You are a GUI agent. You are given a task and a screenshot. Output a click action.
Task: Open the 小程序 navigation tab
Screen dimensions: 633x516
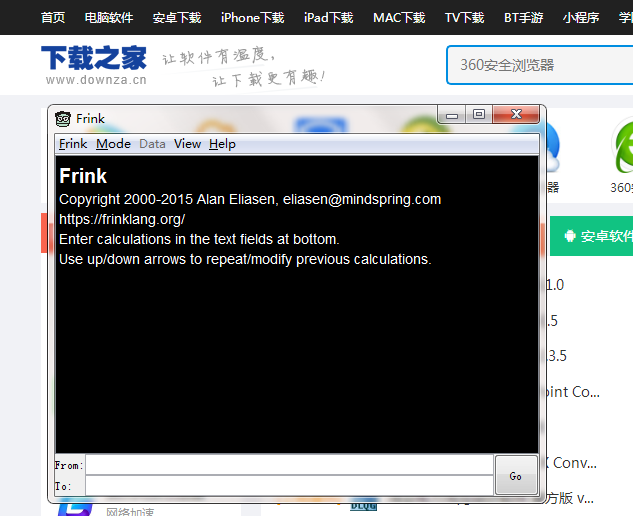[x=581, y=18]
